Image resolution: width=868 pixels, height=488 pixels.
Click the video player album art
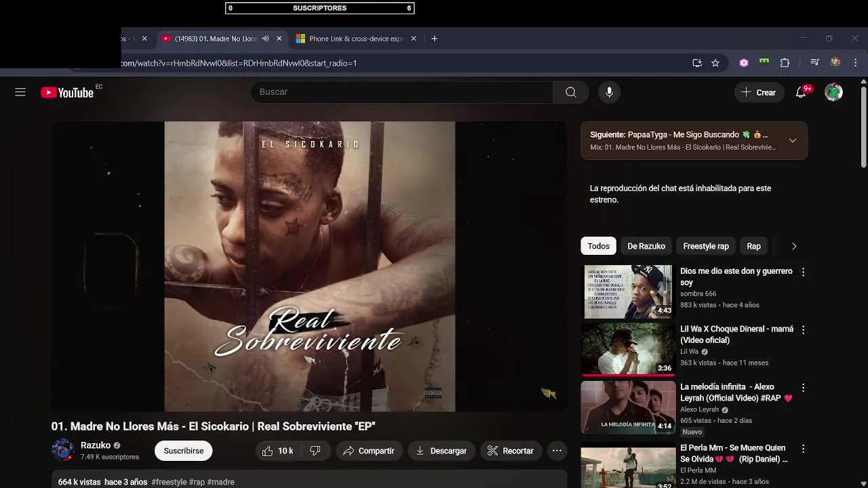coord(309,266)
